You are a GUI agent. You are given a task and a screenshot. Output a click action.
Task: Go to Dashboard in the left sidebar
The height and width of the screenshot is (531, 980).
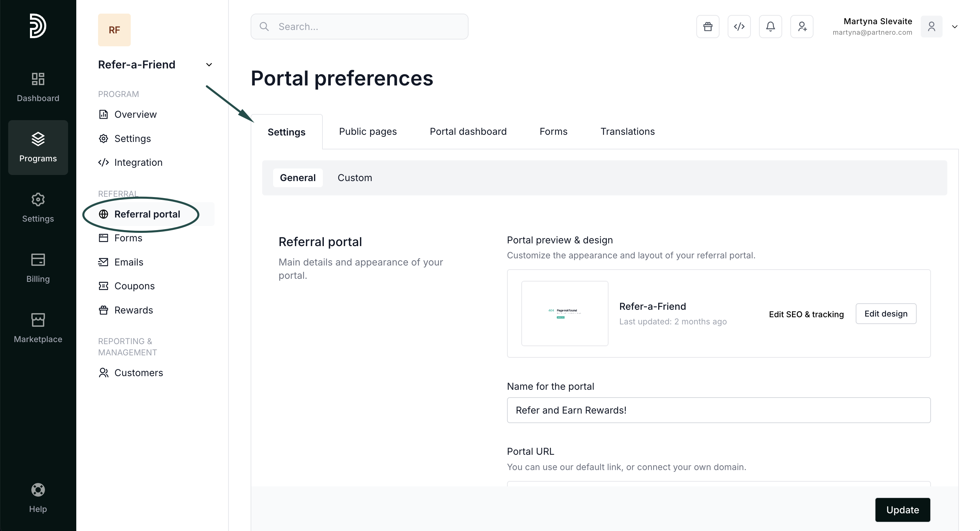(38, 87)
